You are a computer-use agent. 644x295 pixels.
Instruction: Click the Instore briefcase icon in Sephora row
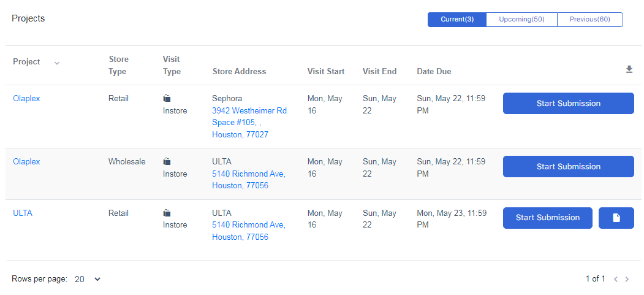[167, 98]
